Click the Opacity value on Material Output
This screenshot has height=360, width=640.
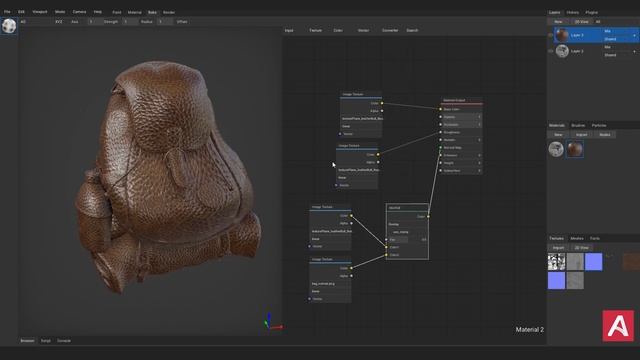tap(462, 117)
